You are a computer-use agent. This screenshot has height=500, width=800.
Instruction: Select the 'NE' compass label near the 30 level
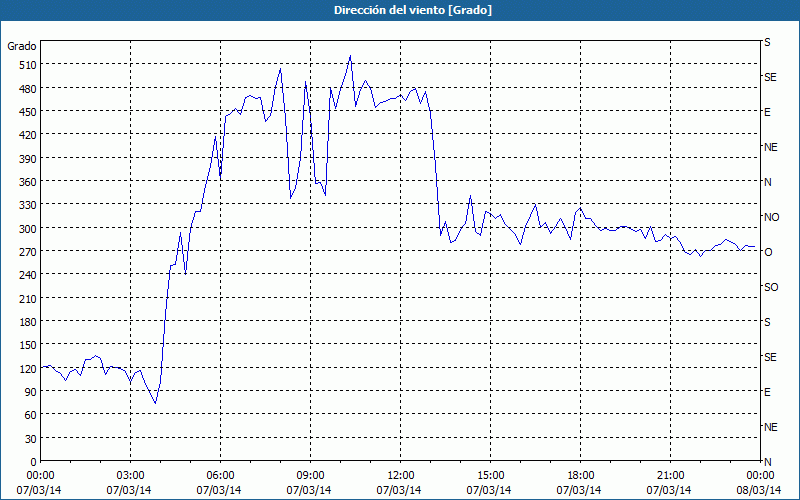770,427
